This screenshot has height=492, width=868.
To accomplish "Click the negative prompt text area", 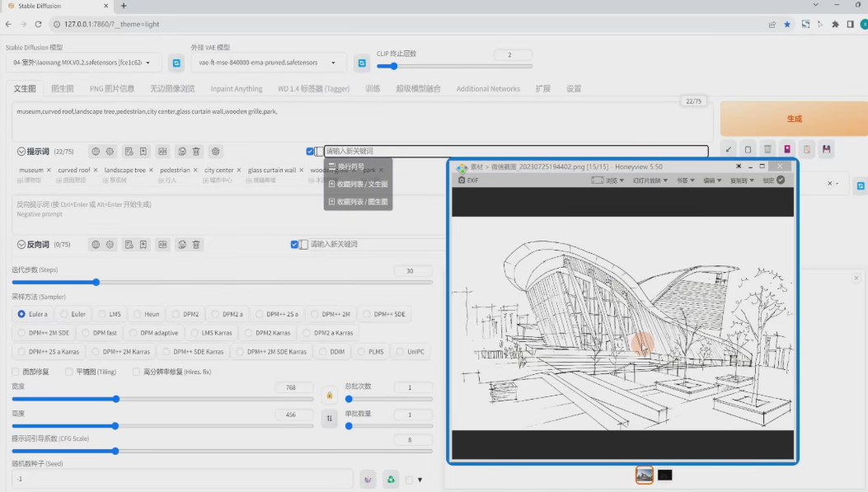I will 228,213.
